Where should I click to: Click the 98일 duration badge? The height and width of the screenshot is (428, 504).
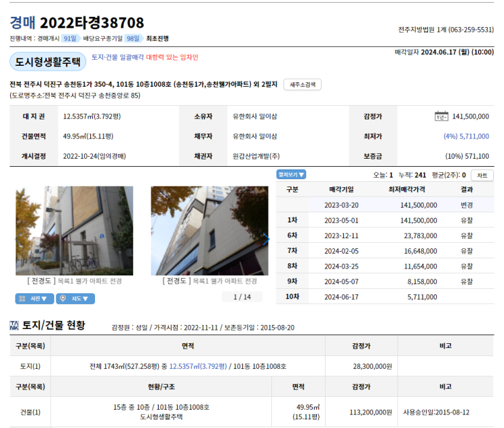133,39
